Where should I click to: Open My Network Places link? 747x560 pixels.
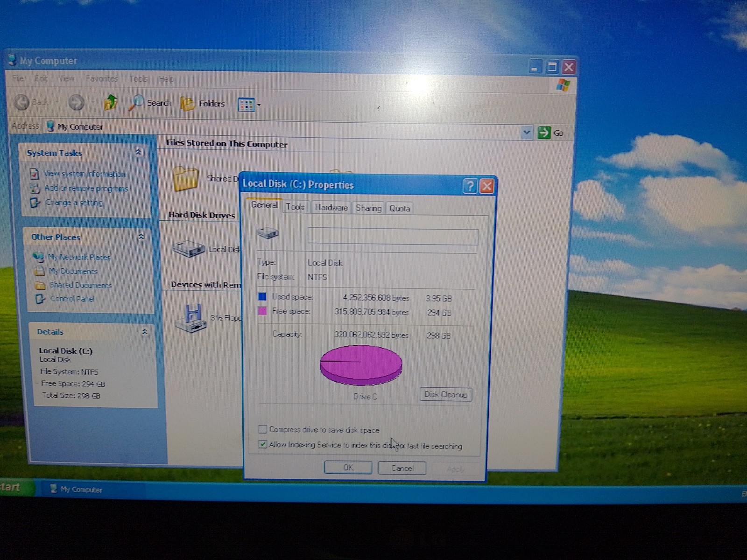(x=79, y=257)
